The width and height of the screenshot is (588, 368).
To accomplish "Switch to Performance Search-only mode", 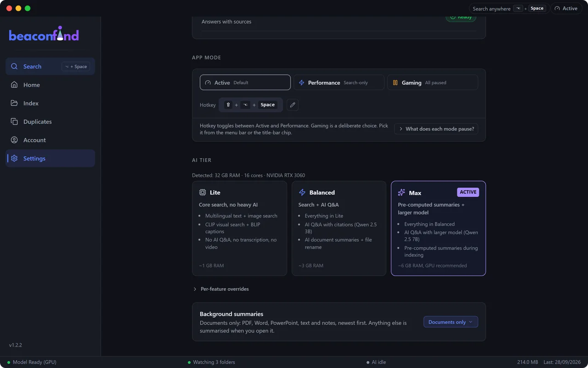I will 339,82.
